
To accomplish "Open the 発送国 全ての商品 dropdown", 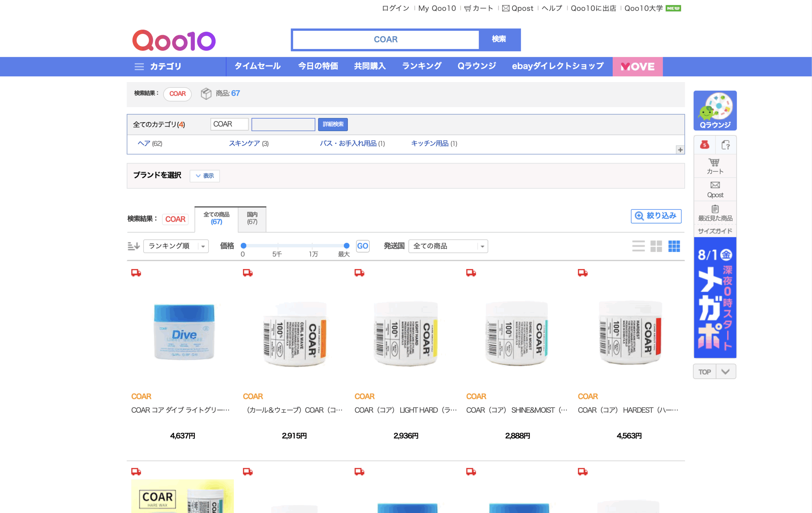I will click(447, 246).
